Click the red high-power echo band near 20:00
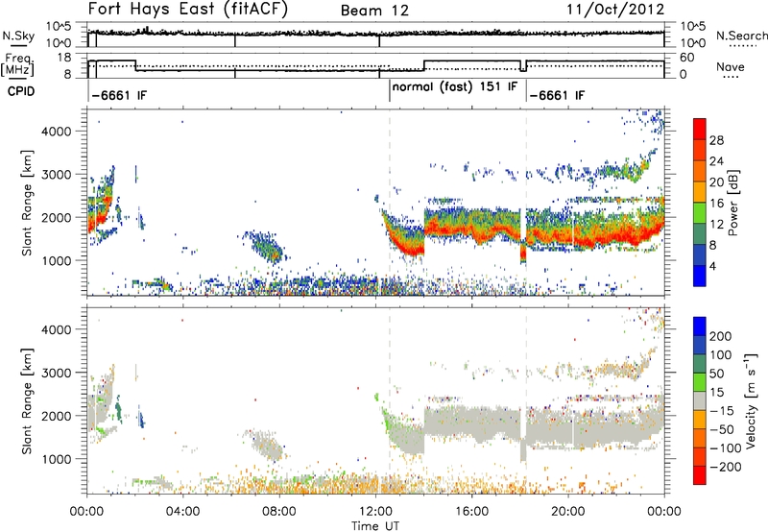Screen dimensions: 768x532 [568, 237]
